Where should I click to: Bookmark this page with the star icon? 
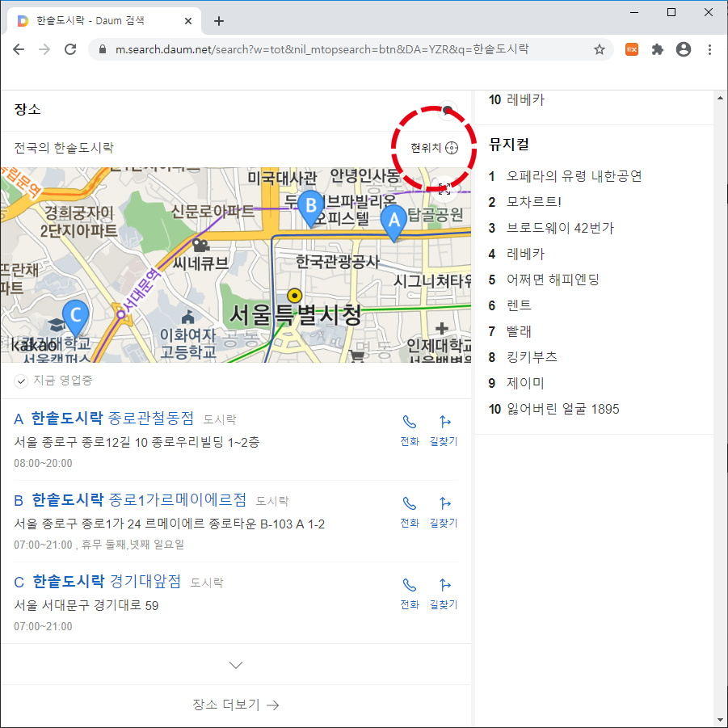[600, 49]
